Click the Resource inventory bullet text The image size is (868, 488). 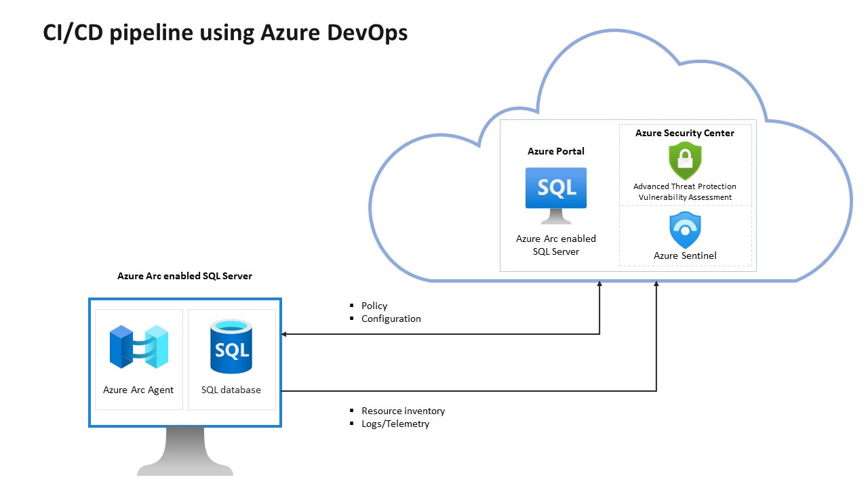403,411
